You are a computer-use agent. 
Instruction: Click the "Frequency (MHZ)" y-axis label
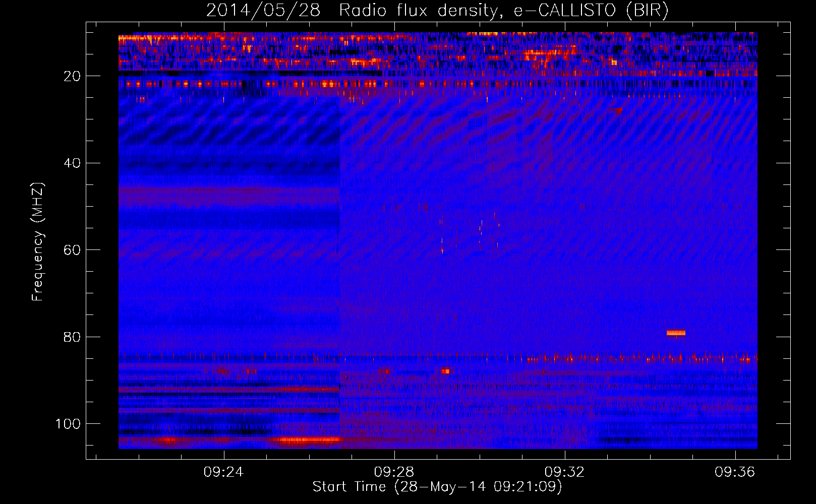pyautogui.click(x=38, y=242)
